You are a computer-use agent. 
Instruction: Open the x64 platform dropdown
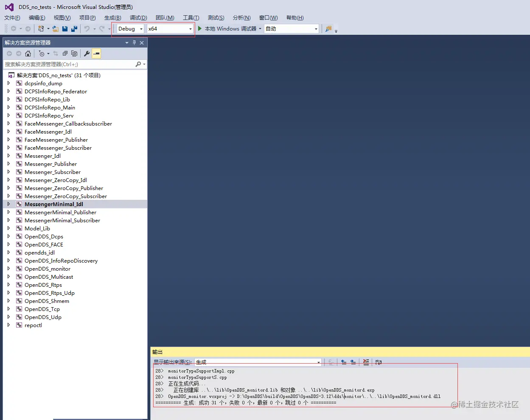190,28
